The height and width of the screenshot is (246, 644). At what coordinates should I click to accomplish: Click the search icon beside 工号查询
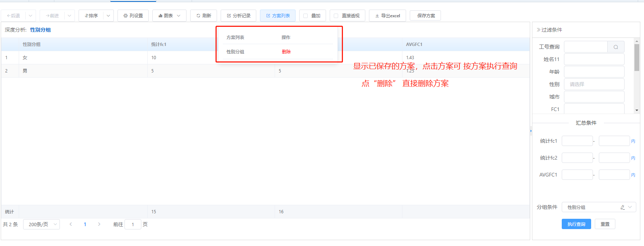point(616,47)
